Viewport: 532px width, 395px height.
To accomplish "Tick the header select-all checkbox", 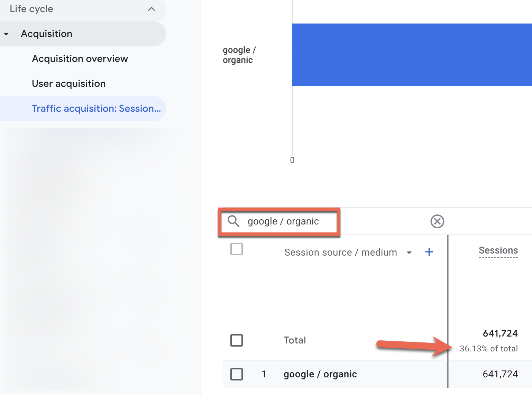I will click(x=237, y=249).
